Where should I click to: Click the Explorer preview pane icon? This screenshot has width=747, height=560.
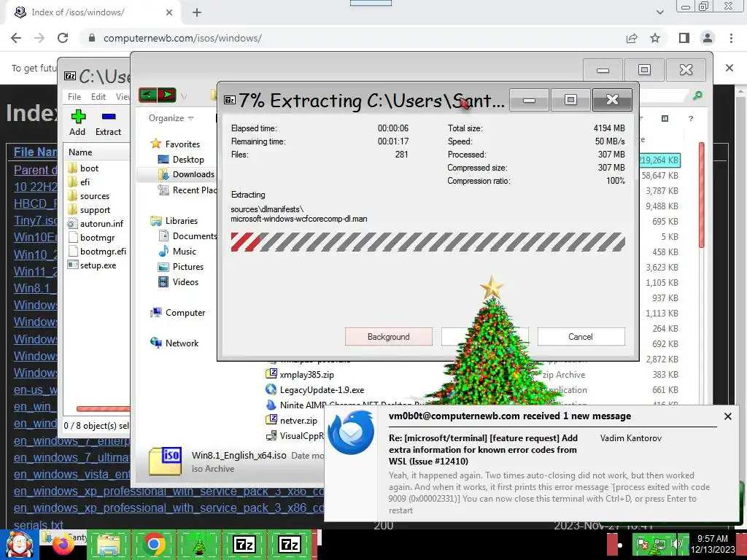665,119
